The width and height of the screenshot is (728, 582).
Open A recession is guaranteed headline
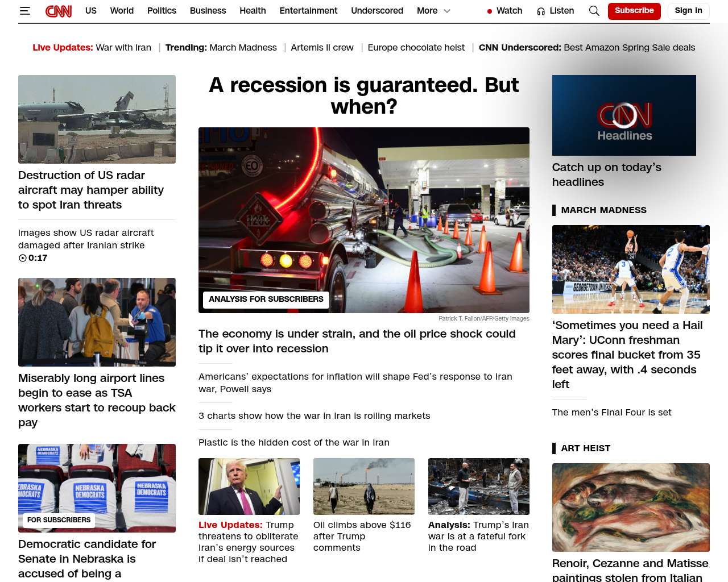pyautogui.click(x=364, y=95)
